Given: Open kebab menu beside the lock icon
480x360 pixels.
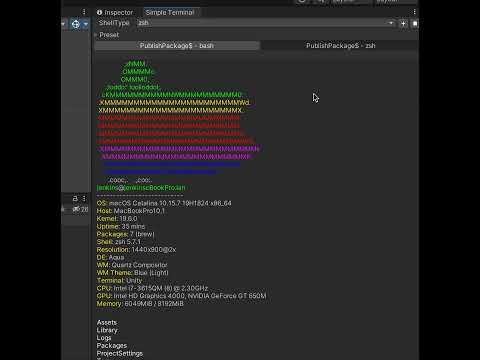Looking at the screenshot, I should (84, 199).
